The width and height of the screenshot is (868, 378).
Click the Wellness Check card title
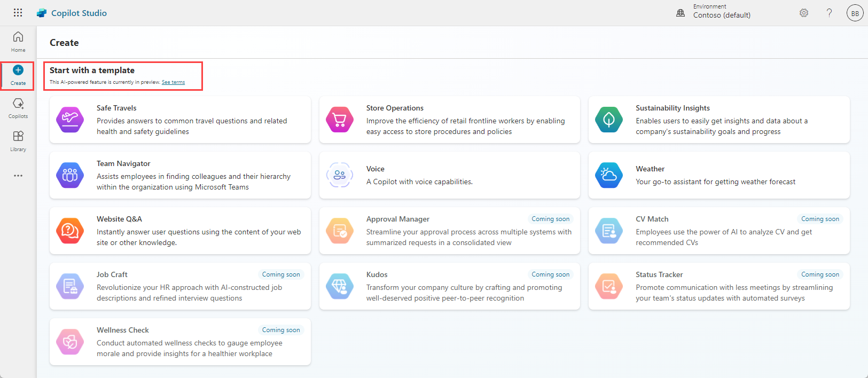click(123, 330)
